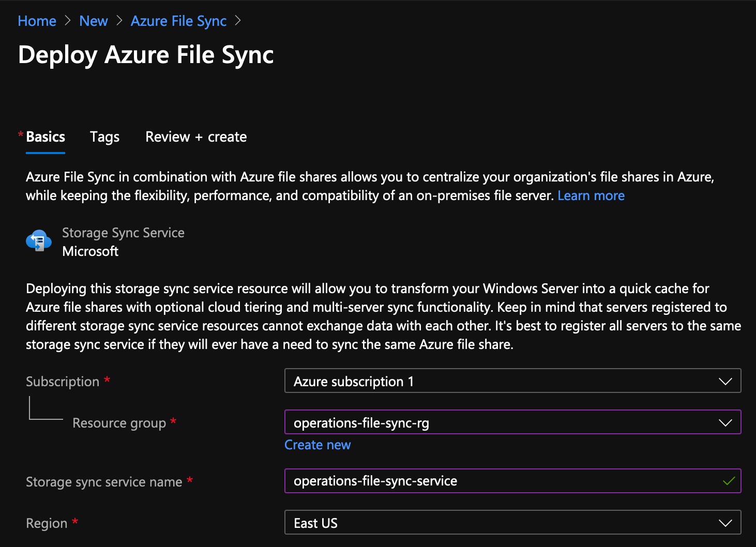Click the Region field label
This screenshot has width=756, height=547.
pos(47,523)
